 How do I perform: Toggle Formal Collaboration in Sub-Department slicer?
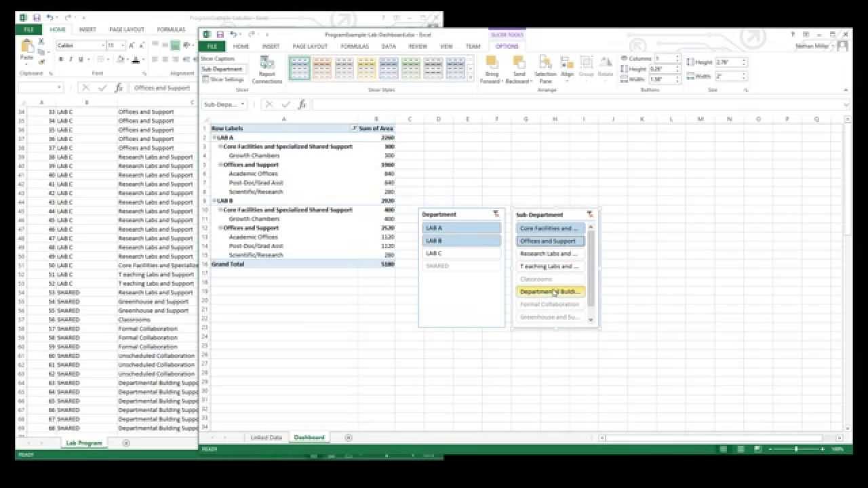click(x=549, y=304)
